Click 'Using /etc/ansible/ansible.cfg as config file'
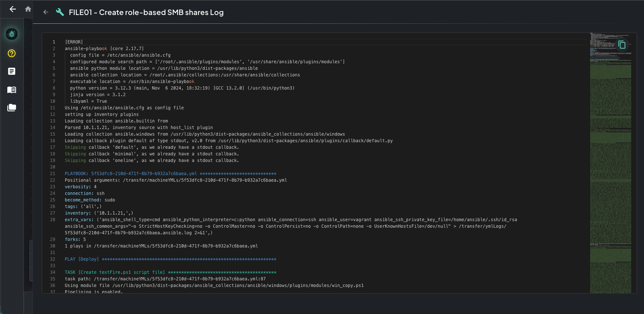The height and width of the screenshot is (314, 644). click(x=124, y=108)
